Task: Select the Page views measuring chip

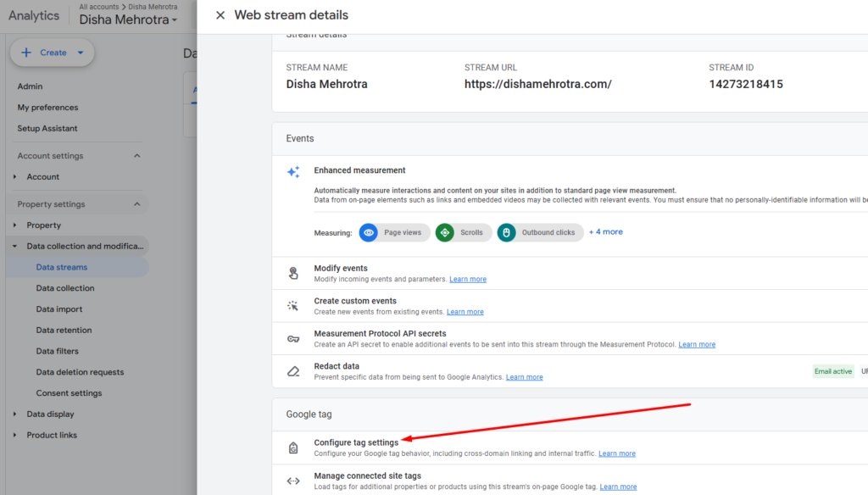Action: point(392,232)
